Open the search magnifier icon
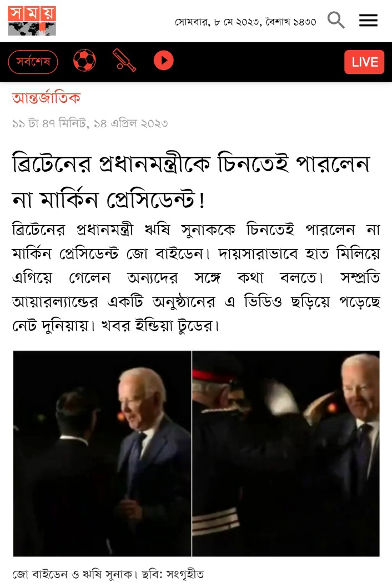The image size is (392, 587). tap(335, 20)
